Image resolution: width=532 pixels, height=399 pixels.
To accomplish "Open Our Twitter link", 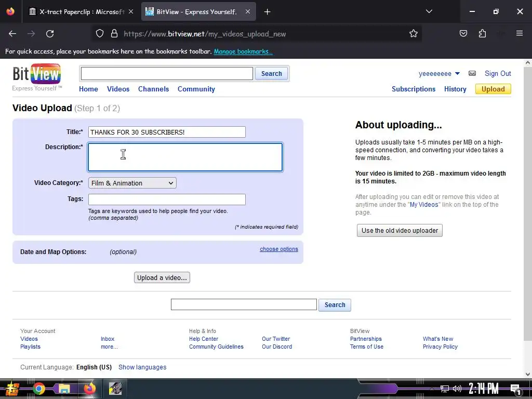I will click(x=276, y=339).
